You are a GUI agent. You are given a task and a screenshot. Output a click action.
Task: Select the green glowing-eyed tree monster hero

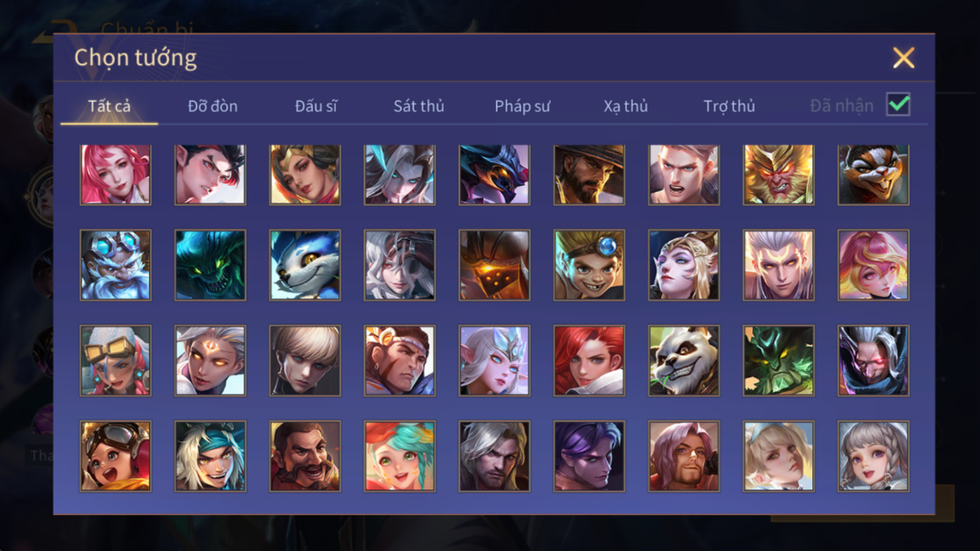pos(778,361)
